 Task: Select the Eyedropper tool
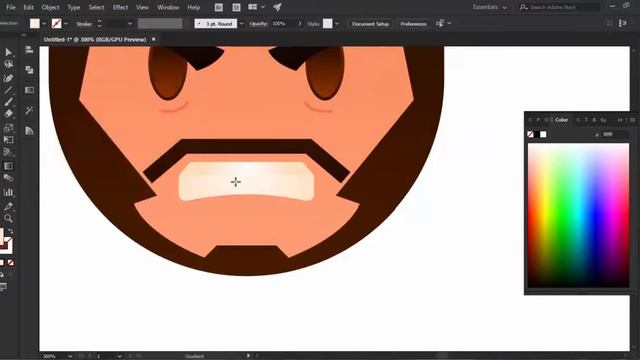pyautogui.click(x=8, y=206)
